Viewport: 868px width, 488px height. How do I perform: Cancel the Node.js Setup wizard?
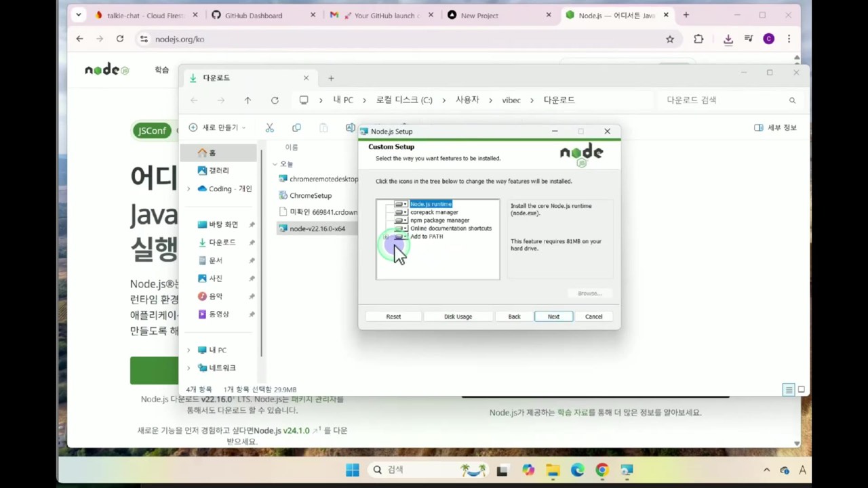[x=593, y=317]
